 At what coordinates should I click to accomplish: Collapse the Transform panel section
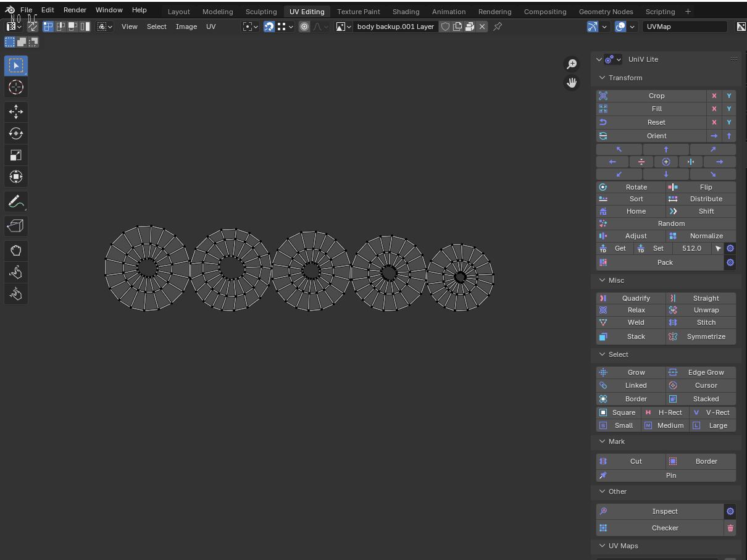(602, 78)
